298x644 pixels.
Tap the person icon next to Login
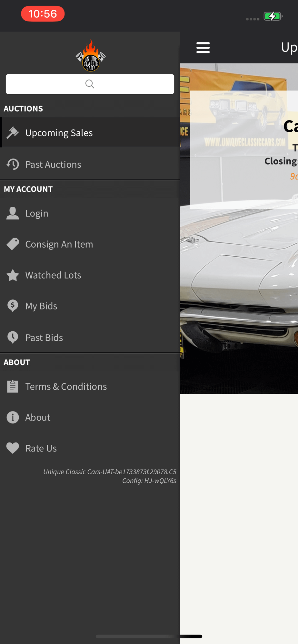pyautogui.click(x=13, y=213)
